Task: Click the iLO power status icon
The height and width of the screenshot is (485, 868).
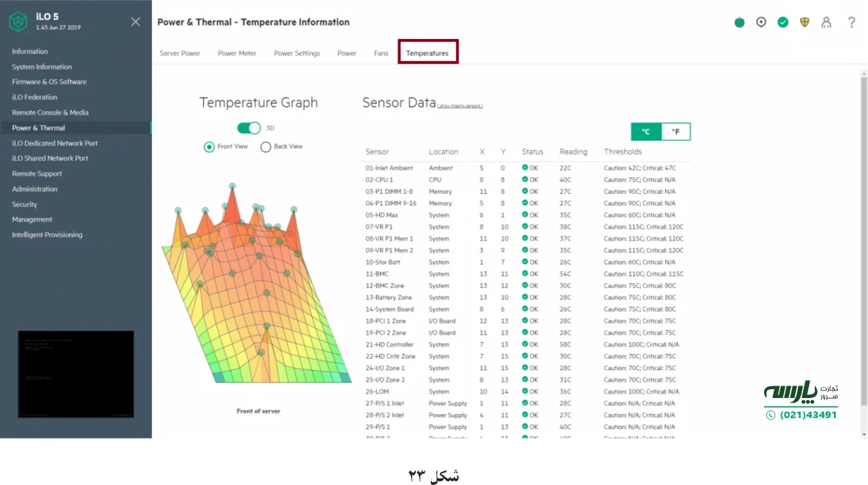Action: tap(739, 22)
